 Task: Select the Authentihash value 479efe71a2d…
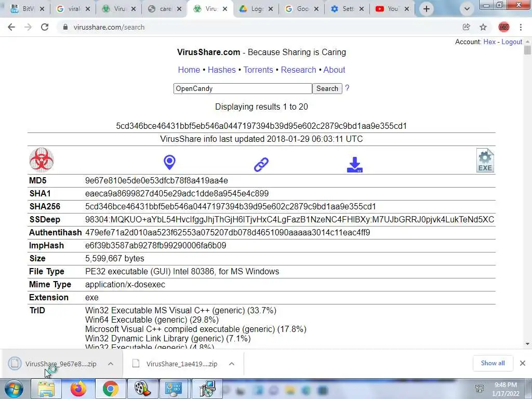click(x=228, y=232)
